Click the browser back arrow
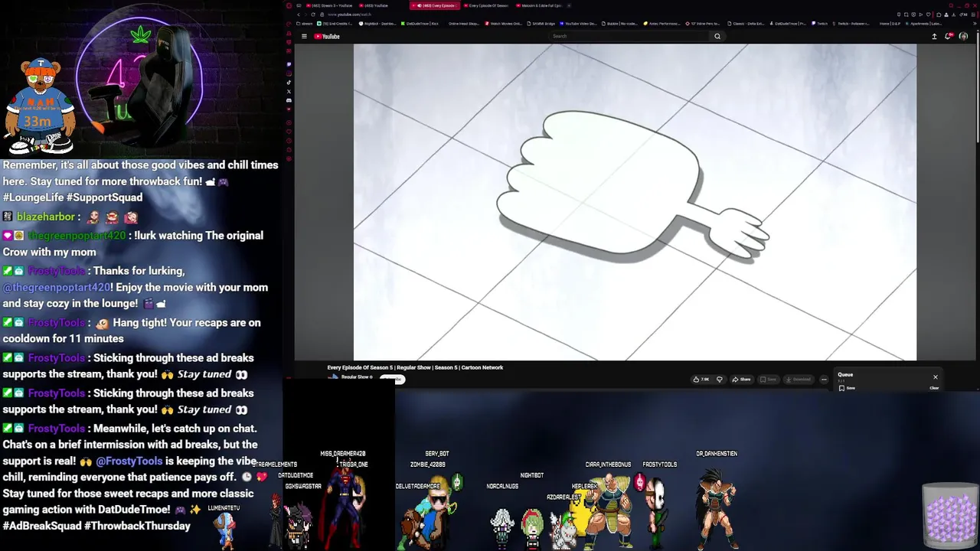 [299, 15]
